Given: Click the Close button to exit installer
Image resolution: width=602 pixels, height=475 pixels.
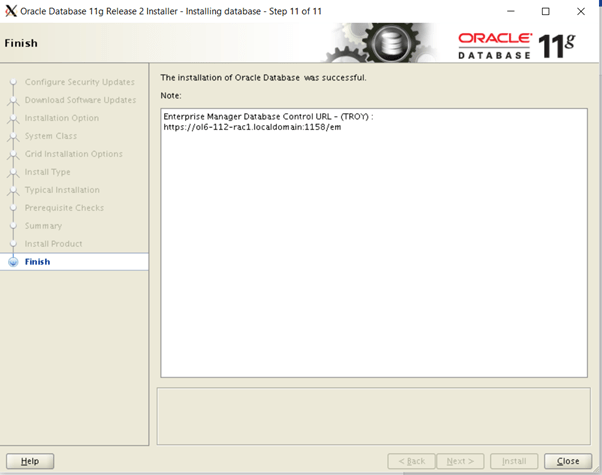Looking at the screenshot, I should 568,461.
